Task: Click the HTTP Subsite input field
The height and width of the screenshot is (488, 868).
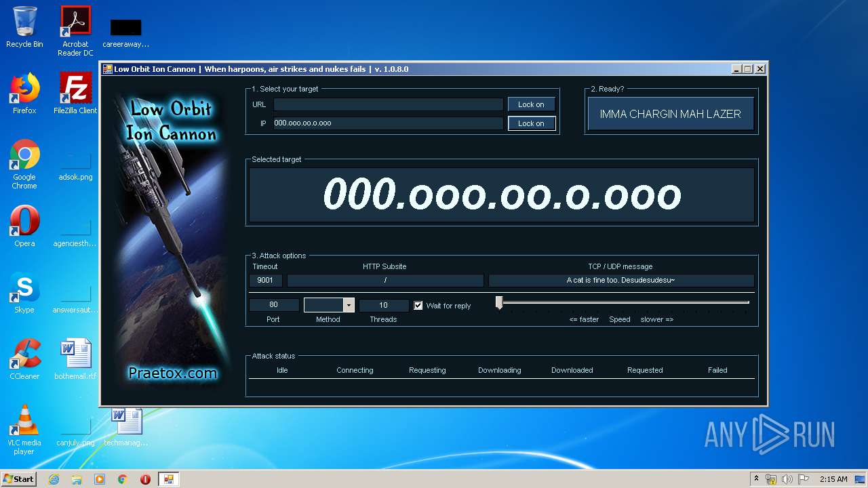Action: (x=385, y=280)
